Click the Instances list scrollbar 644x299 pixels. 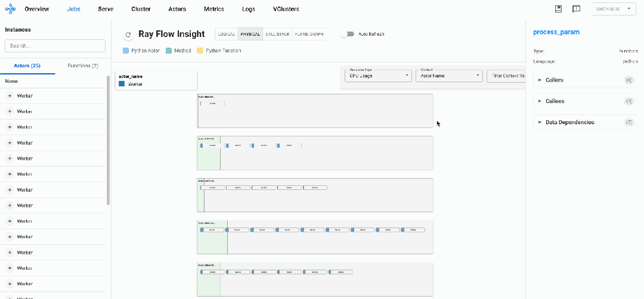[x=109, y=140]
